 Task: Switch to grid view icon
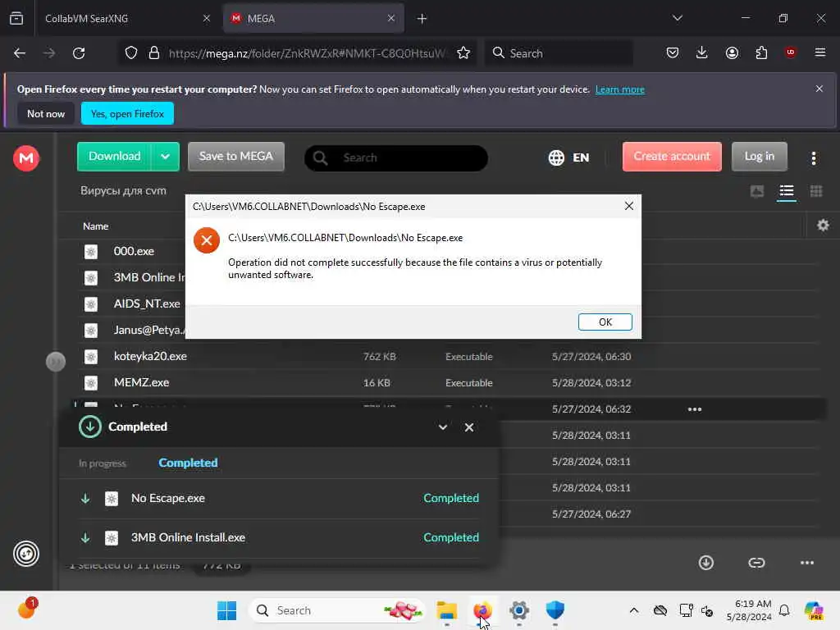coord(816,190)
